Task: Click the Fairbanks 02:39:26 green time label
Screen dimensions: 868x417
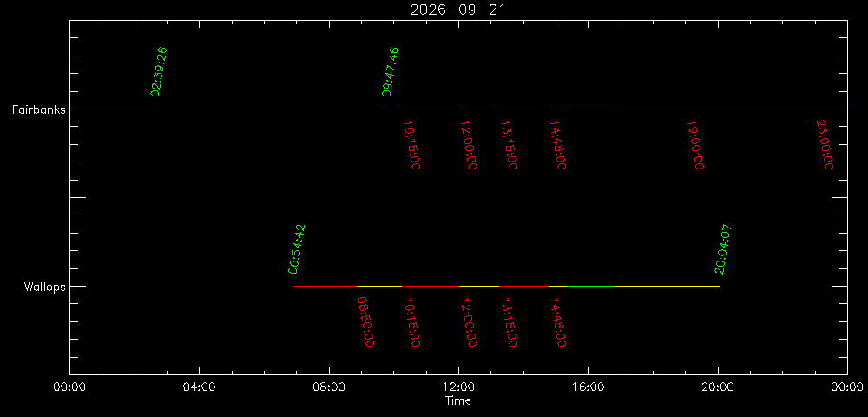Action: click(159, 72)
